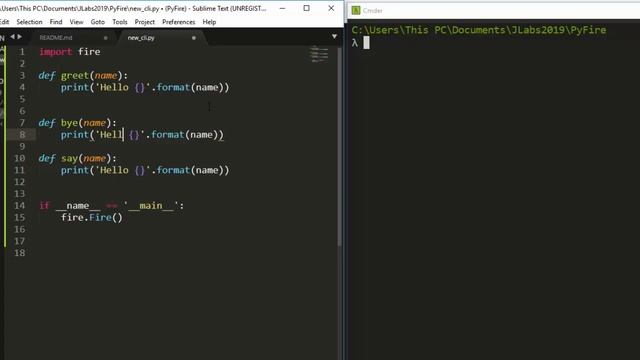Viewport: 640px width, 360px height.
Task: Go to next tab with right arrow
Action: [x=20, y=37]
